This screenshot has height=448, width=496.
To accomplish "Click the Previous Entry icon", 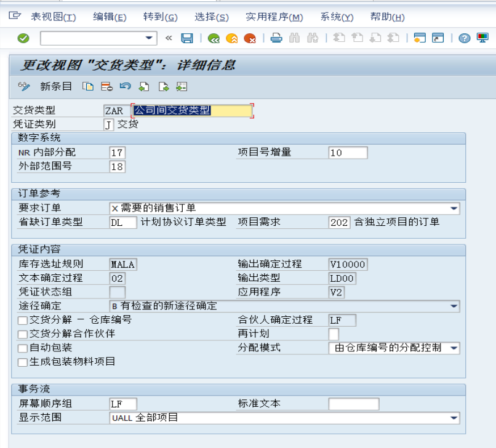I will pos(144,86).
